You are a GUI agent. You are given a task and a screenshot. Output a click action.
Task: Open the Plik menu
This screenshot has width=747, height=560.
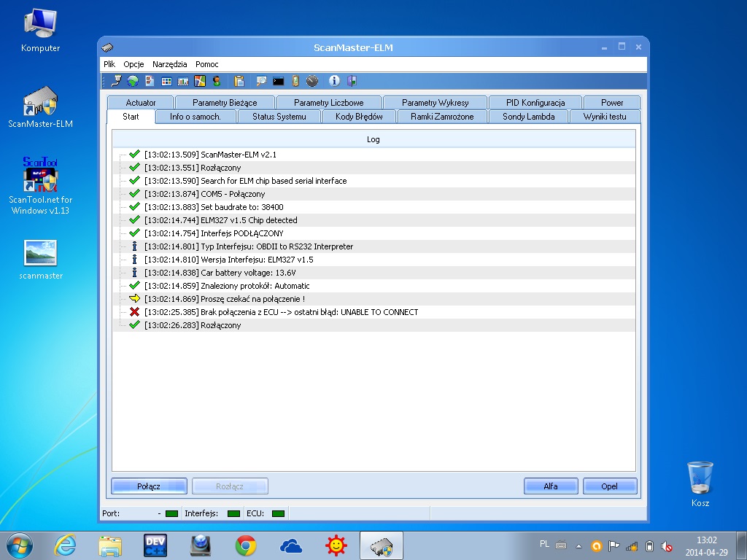pyautogui.click(x=109, y=64)
